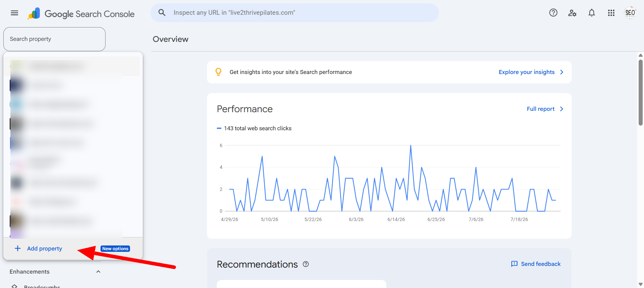Open the hamburger main menu
Screen dimensions: 644x288
tap(14, 13)
